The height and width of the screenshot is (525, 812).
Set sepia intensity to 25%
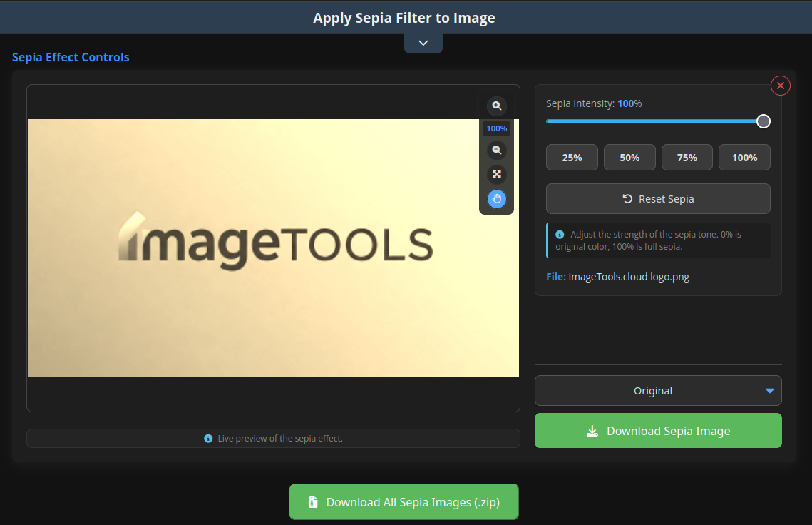pos(572,158)
